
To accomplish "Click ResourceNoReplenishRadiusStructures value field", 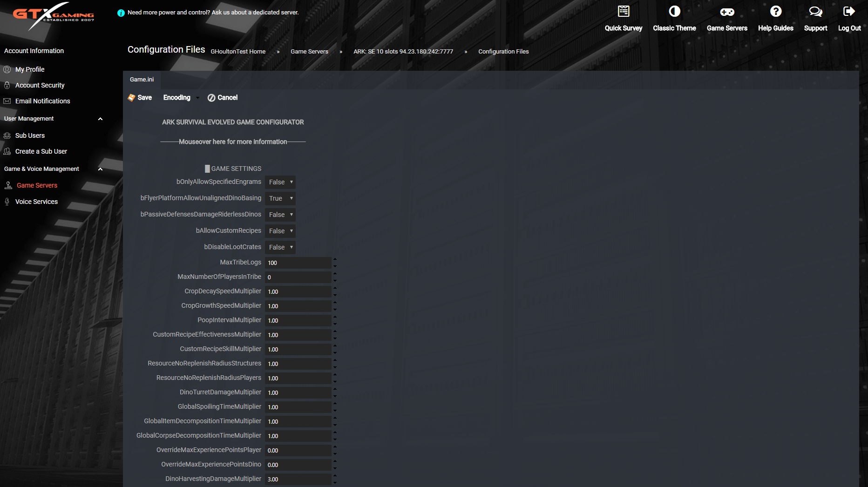I will (298, 364).
